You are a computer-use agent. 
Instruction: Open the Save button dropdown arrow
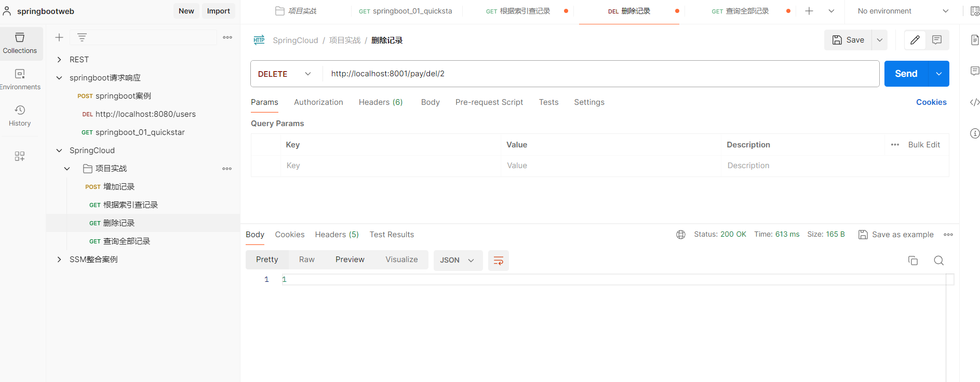click(x=880, y=40)
